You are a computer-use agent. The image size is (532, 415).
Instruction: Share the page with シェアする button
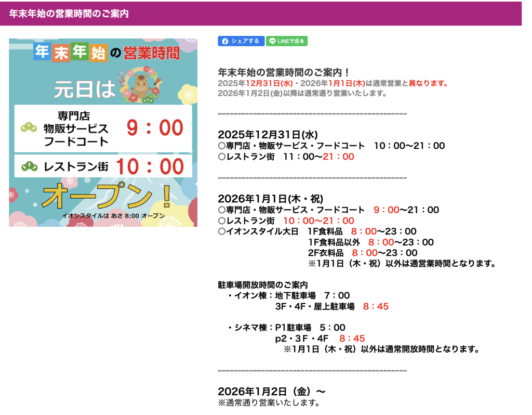coord(241,41)
